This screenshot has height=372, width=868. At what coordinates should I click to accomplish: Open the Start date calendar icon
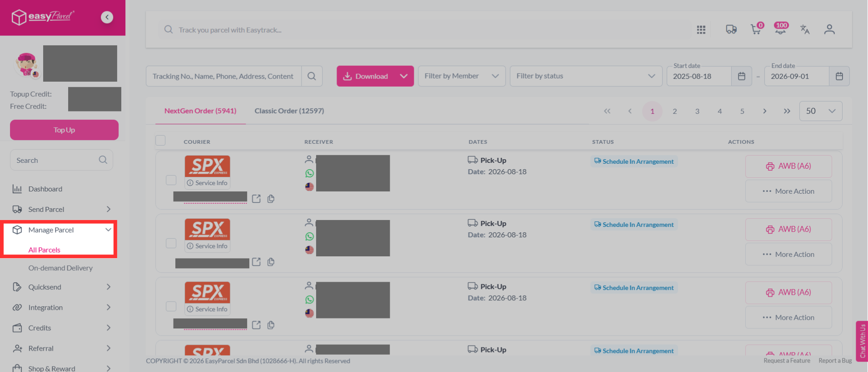pos(741,76)
